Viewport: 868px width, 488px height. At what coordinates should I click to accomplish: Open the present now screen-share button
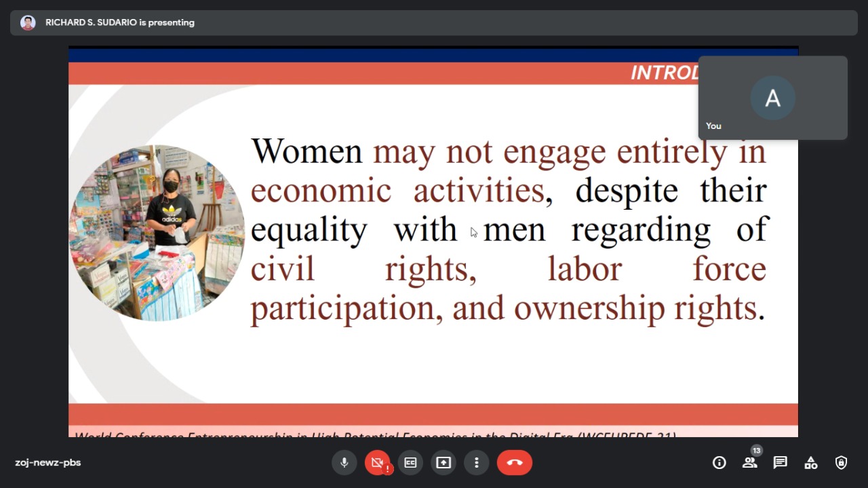point(443,463)
